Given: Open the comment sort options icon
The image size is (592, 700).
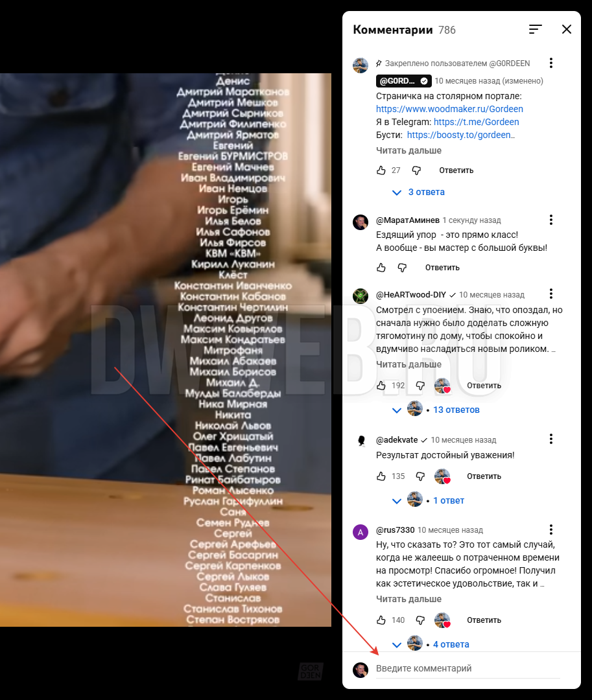Looking at the screenshot, I should (x=536, y=29).
